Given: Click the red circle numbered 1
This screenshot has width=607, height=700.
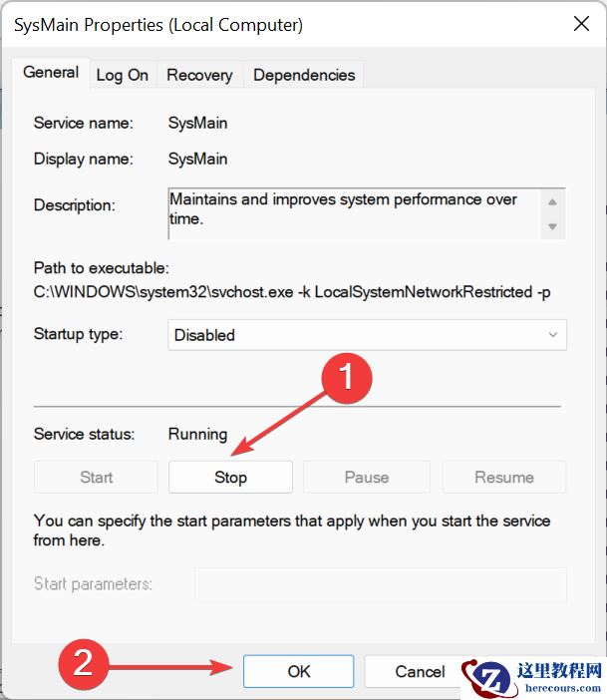Looking at the screenshot, I should pyautogui.click(x=345, y=379).
